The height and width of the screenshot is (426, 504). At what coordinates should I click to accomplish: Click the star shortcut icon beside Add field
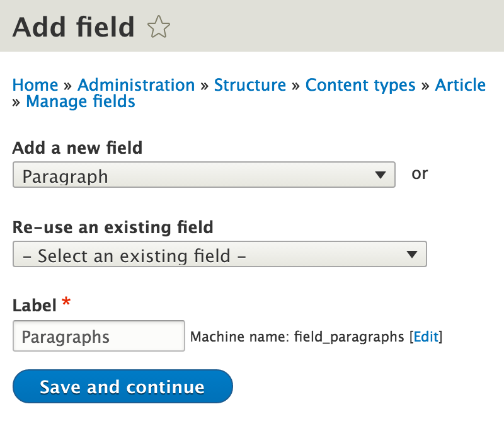[x=158, y=27]
